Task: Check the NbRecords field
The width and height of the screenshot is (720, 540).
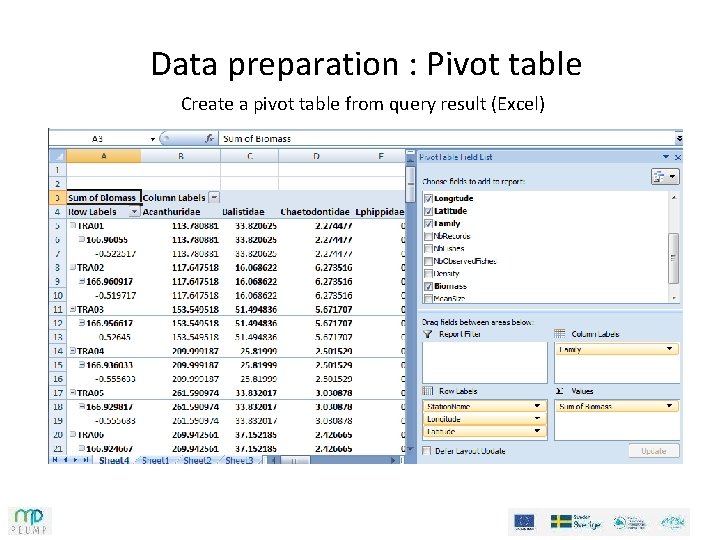Action: coord(428,236)
